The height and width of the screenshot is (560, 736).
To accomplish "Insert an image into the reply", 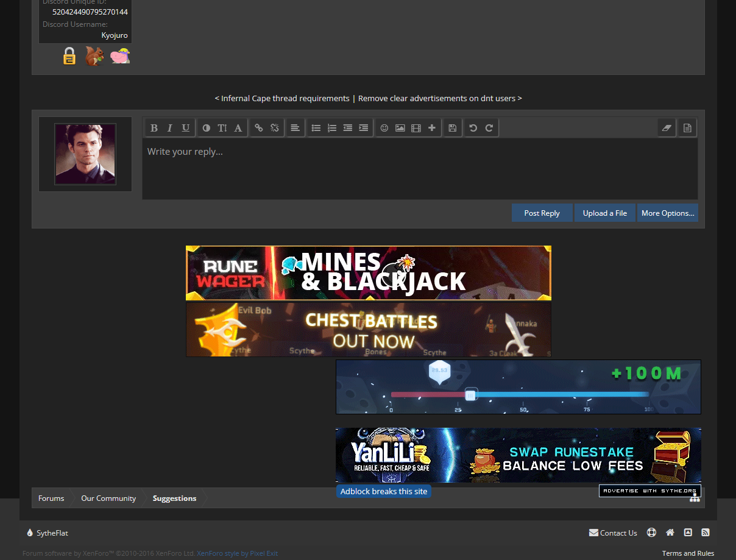I will (x=400, y=128).
